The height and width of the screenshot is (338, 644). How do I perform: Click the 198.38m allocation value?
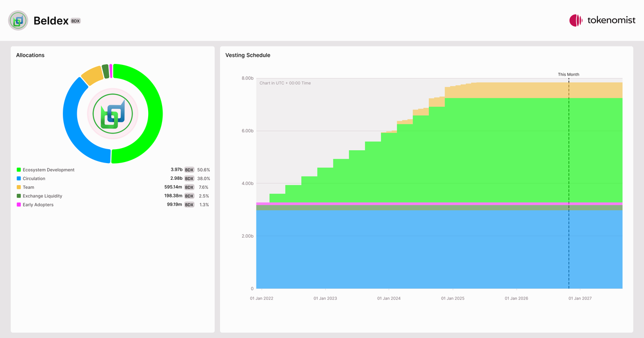click(173, 196)
